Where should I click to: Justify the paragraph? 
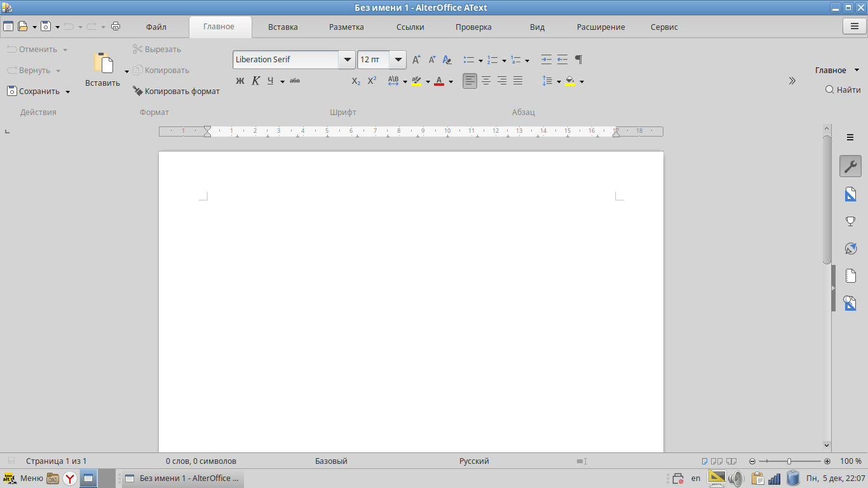click(518, 81)
